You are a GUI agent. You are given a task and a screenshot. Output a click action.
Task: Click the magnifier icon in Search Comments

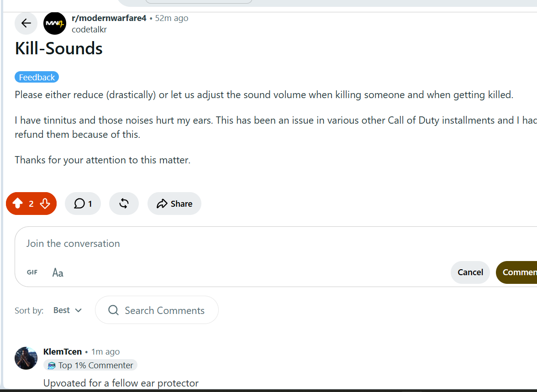coord(113,310)
